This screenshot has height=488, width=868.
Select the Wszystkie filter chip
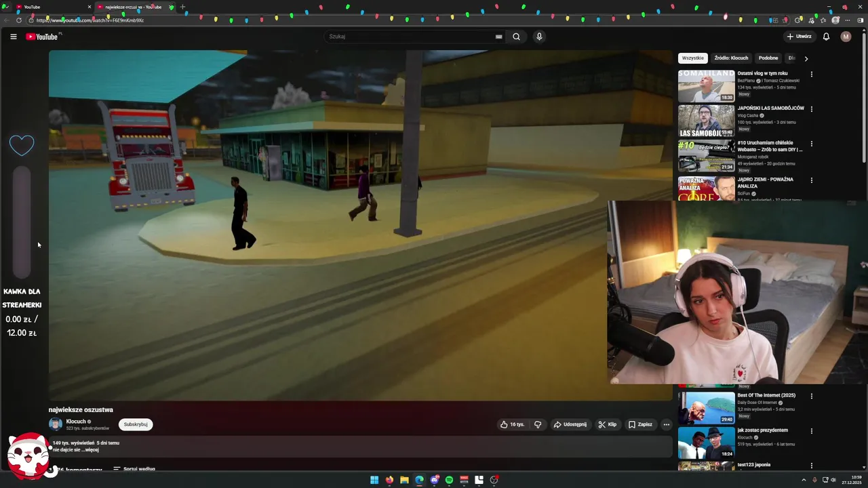693,58
